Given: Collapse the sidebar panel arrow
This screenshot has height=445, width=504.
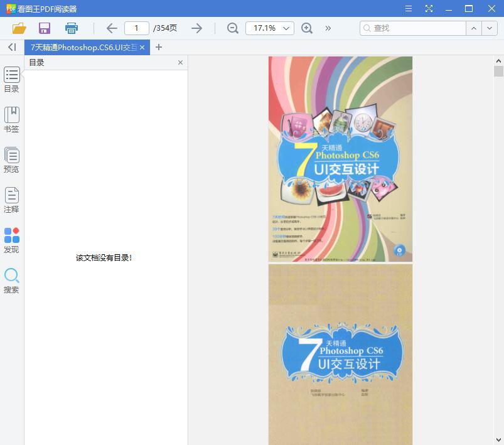Looking at the screenshot, I should (x=12, y=47).
